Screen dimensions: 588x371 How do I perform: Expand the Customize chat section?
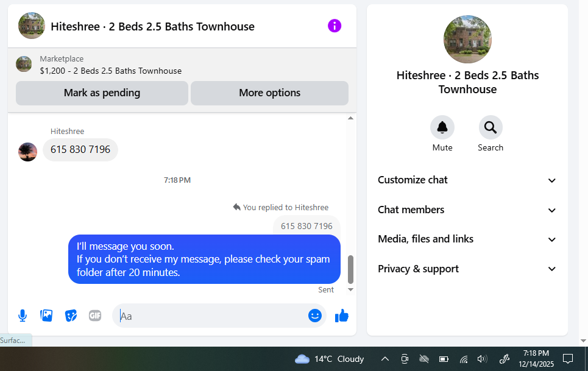point(467,180)
